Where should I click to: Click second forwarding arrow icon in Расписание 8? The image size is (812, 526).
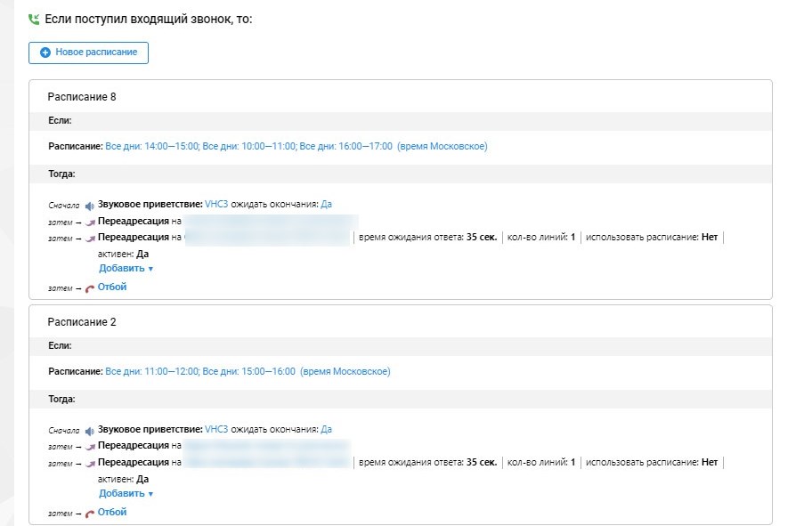click(90, 239)
